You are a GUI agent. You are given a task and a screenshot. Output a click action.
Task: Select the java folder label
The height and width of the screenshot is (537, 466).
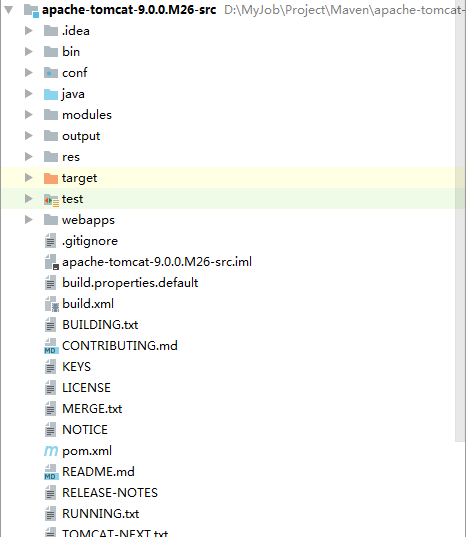pos(73,94)
